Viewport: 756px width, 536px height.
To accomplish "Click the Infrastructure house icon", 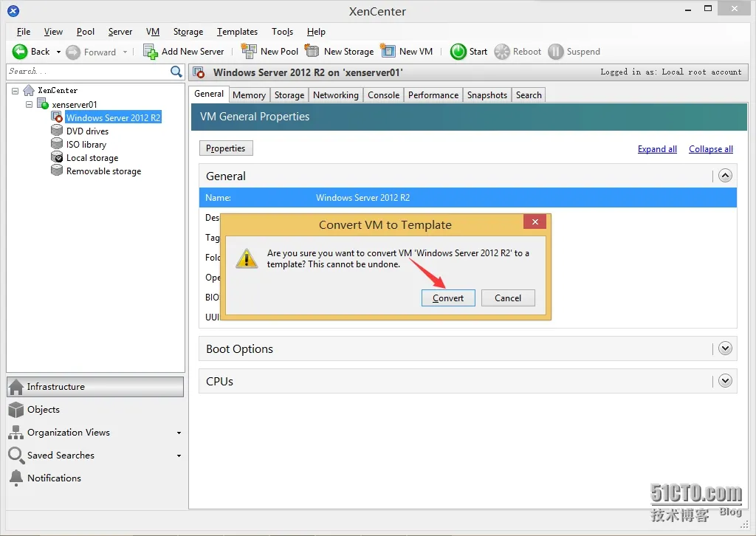I will pos(16,387).
